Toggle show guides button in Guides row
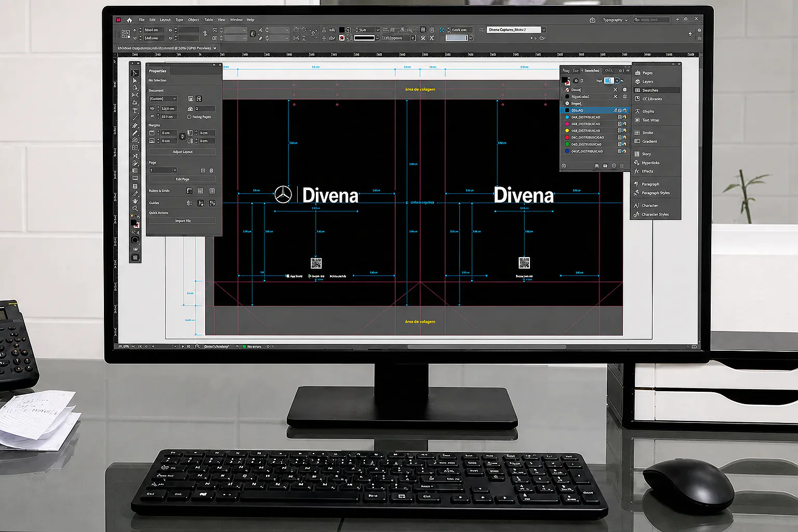This screenshot has width=798, height=532. (x=189, y=203)
